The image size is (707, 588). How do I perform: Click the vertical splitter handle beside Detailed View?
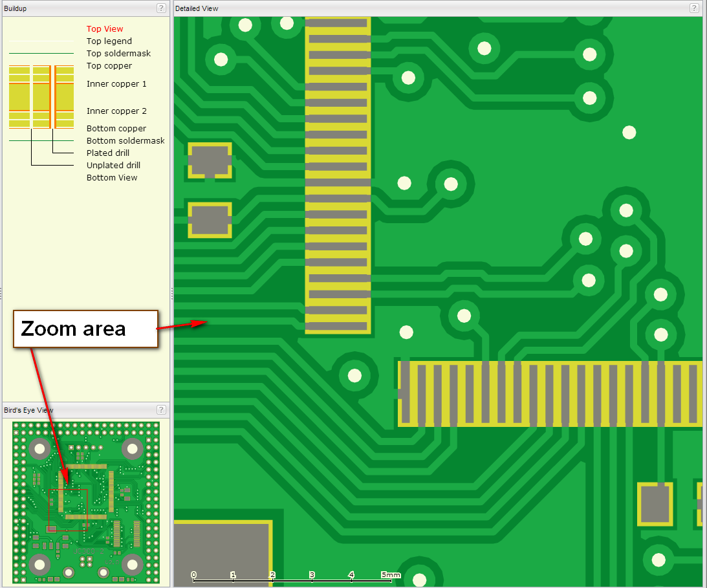(x=172, y=294)
